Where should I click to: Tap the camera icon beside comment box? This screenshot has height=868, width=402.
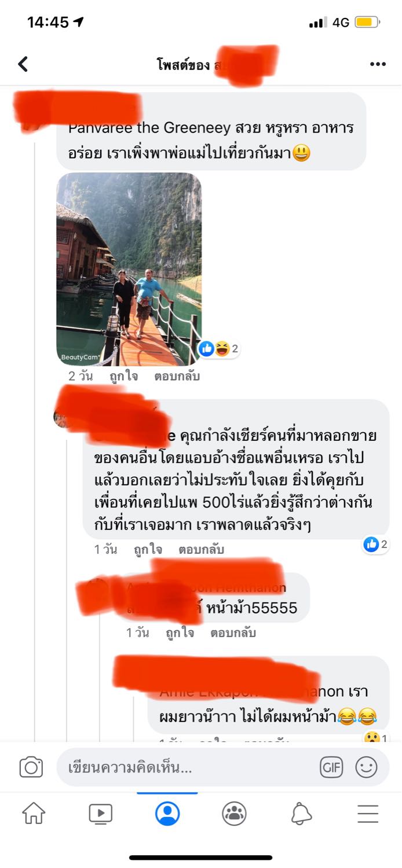[31, 767]
